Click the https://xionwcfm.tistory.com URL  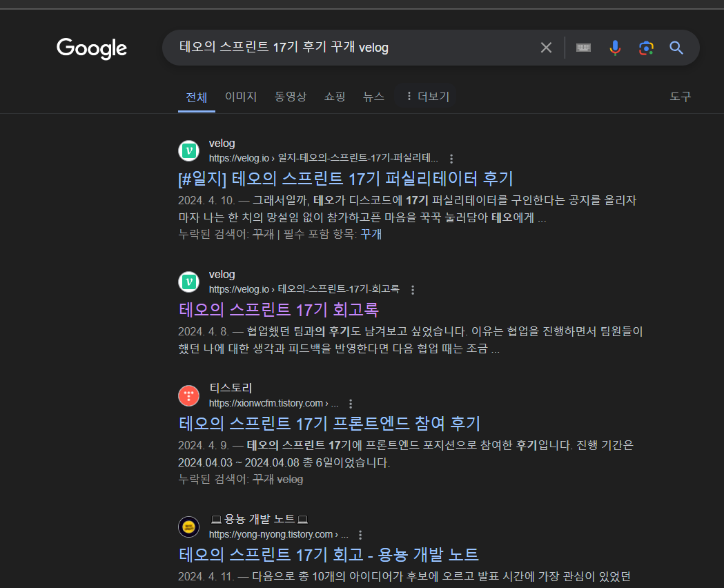click(273, 403)
